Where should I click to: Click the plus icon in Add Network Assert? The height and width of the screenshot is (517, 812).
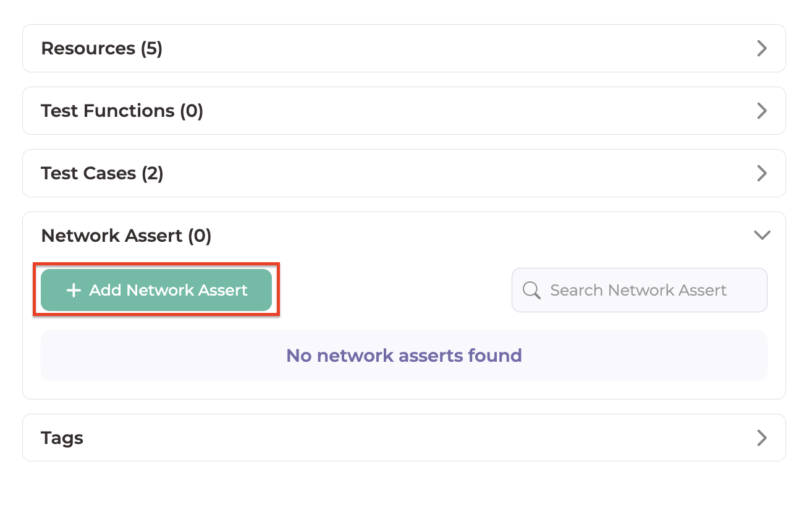coord(74,290)
